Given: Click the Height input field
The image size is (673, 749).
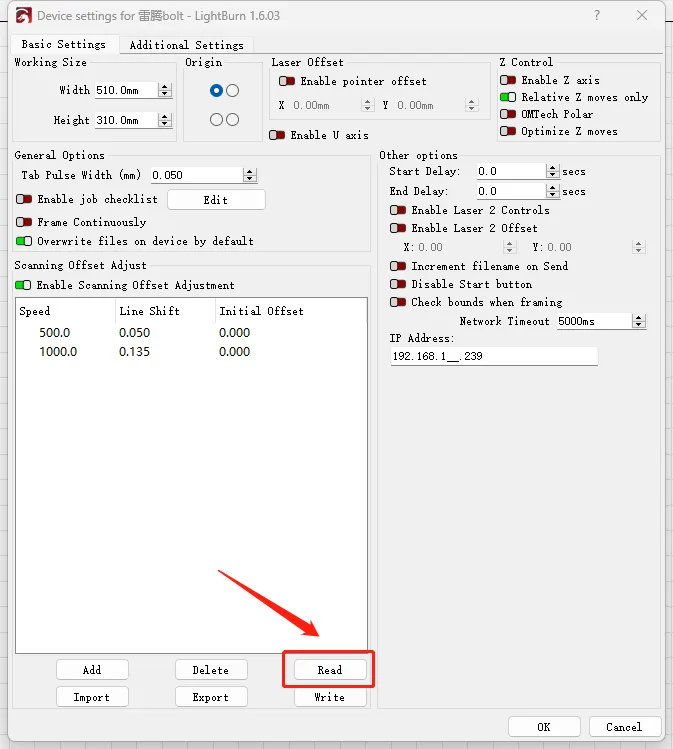Looking at the screenshot, I should [x=127, y=120].
